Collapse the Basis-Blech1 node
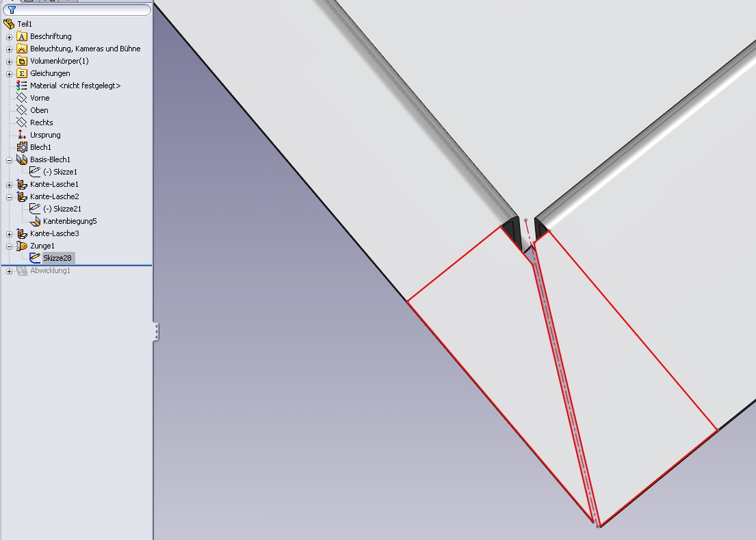Screen dimensions: 756x540 click(x=9, y=159)
